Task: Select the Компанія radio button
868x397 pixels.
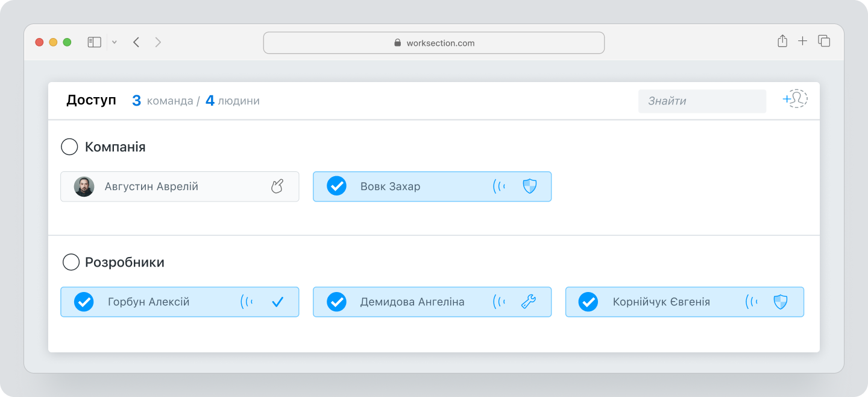Action: pyautogui.click(x=69, y=146)
